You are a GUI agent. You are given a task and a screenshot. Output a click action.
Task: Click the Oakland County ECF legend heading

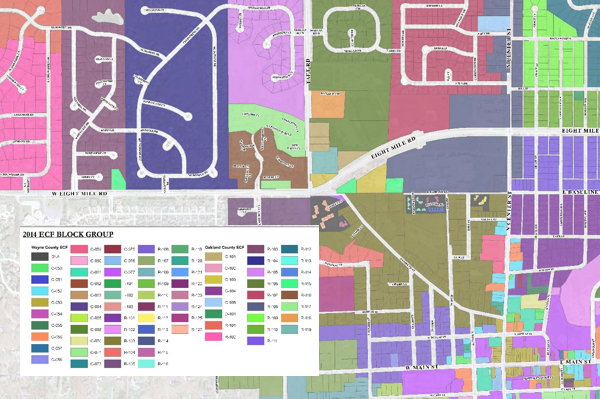tap(225, 248)
